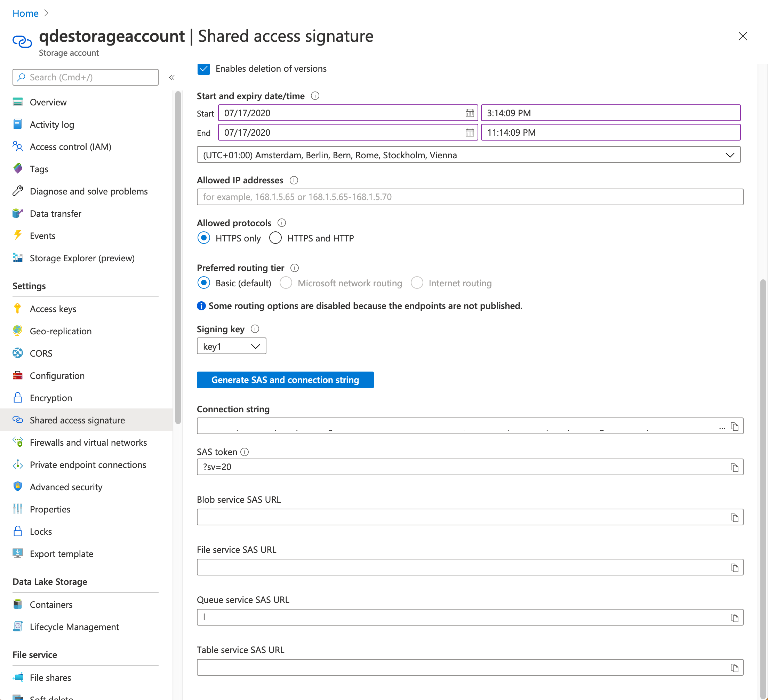Click the Activity log icon
Image resolution: width=768 pixels, height=700 pixels.
point(17,124)
